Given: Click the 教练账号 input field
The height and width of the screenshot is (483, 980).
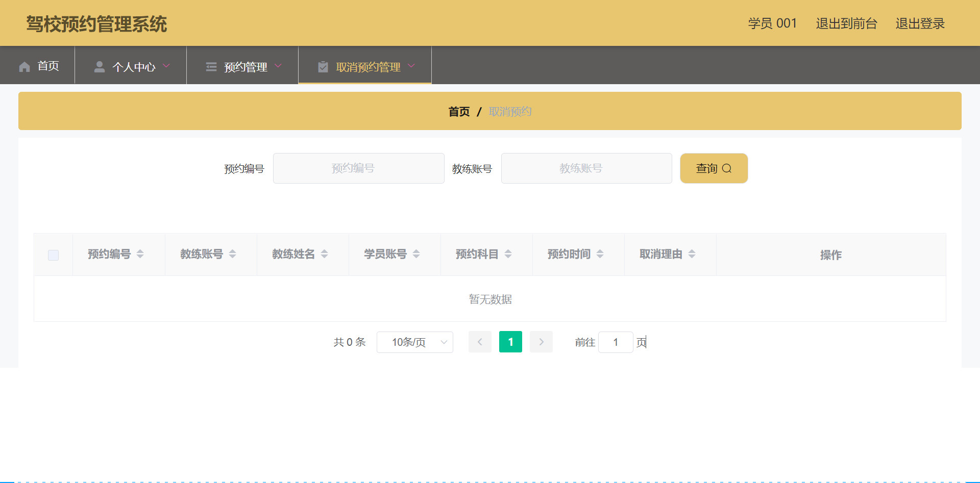Looking at the screenshot, I should coord(586,168).
